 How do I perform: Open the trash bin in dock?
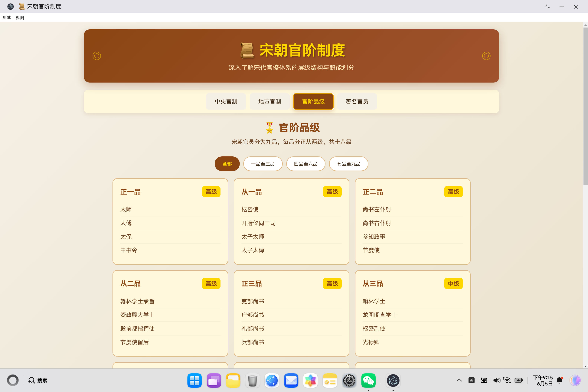pos(253,380)
